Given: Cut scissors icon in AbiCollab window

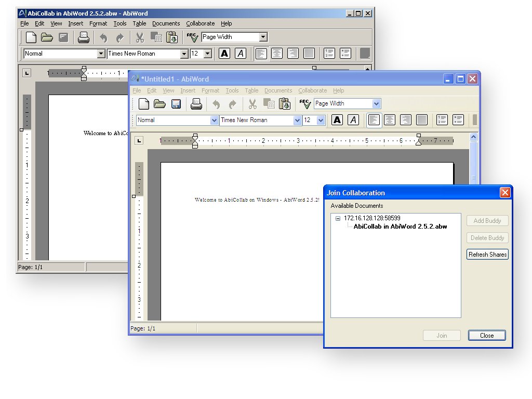Looking at the screenshot, I should (140, 37).
